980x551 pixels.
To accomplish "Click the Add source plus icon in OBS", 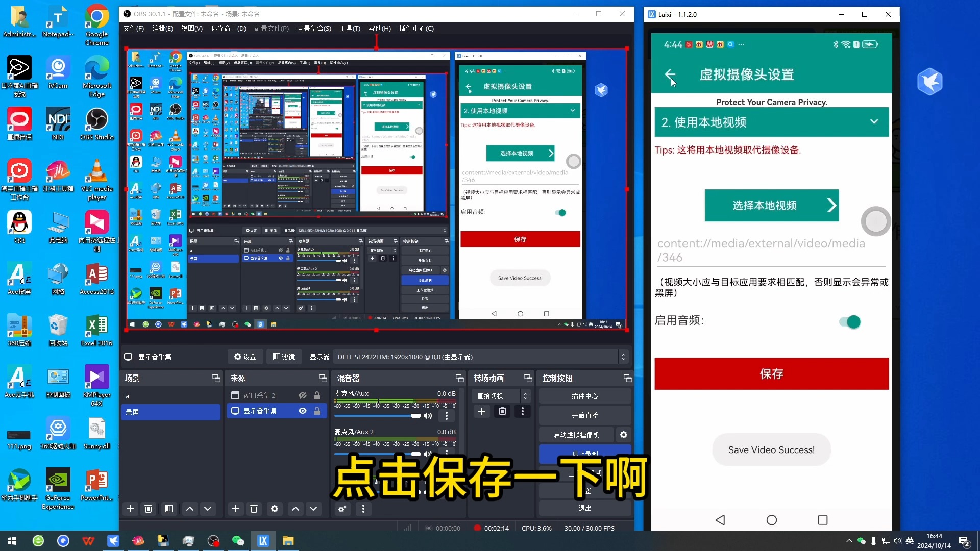I will pos(235,509).
